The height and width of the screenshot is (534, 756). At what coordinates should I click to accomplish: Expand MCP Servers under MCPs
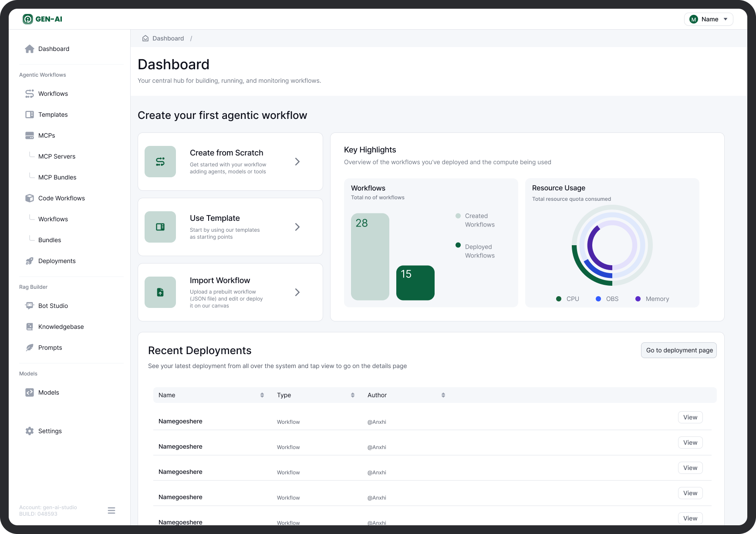57,156
